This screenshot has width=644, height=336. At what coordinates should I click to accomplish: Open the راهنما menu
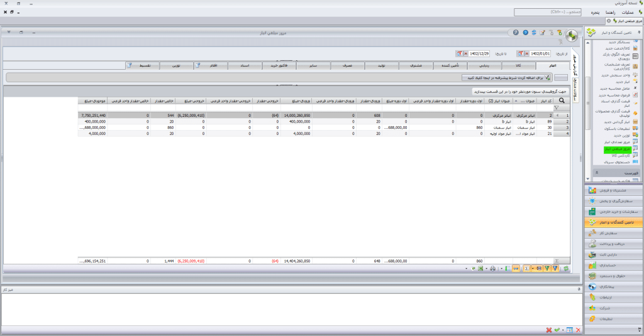tap(610, 13)
